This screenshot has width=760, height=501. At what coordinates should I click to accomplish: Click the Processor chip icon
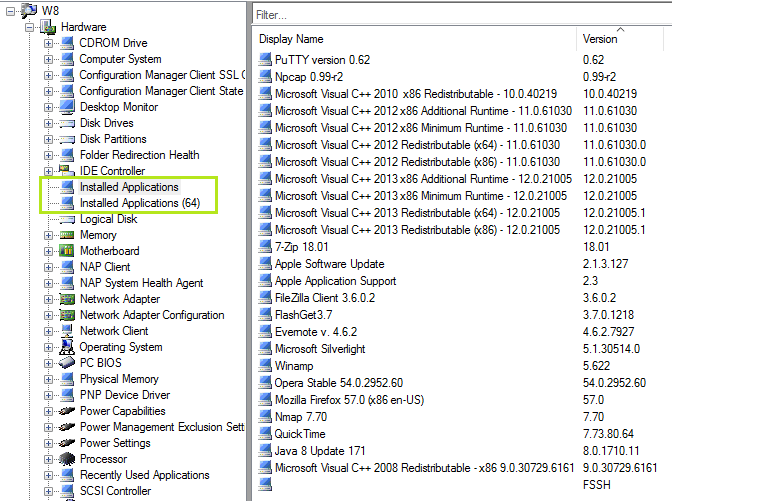pyautogui.click(x=67, y=459)
